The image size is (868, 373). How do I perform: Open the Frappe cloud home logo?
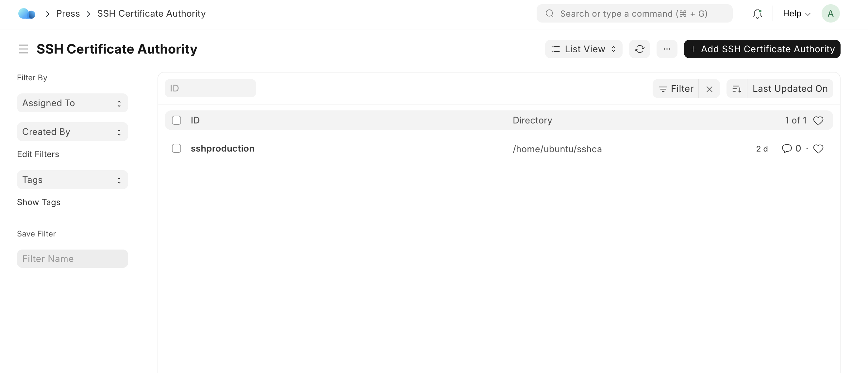(x=26, y=13)
